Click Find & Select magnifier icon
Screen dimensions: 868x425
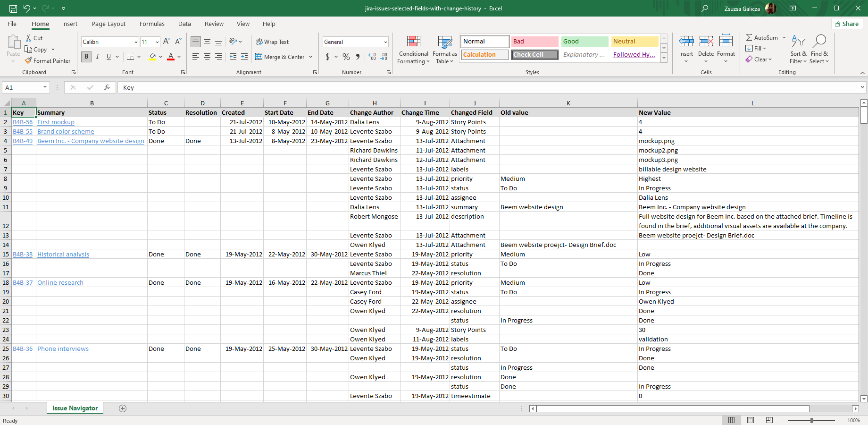click(x=819, y=42)
